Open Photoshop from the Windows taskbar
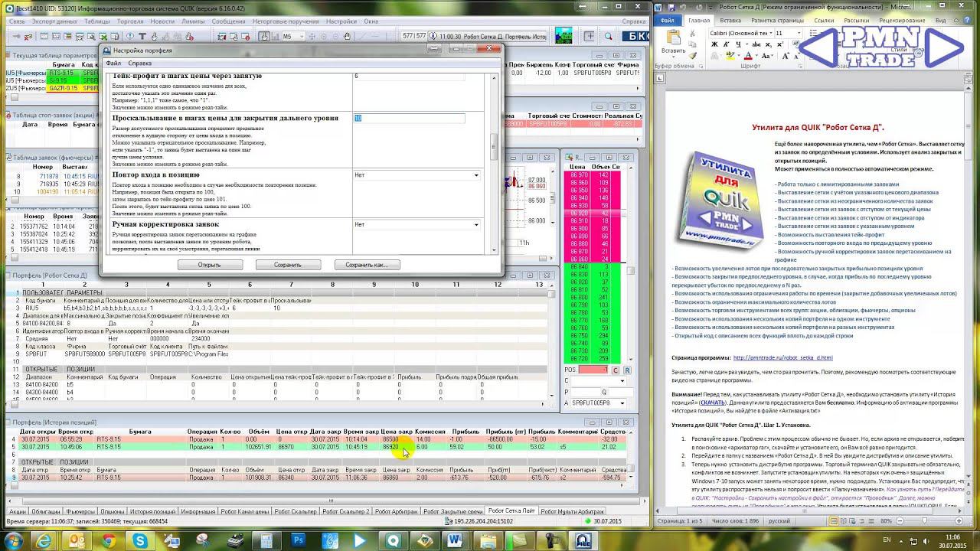This screenshot has width=980, height=551. tap(299, 540)
